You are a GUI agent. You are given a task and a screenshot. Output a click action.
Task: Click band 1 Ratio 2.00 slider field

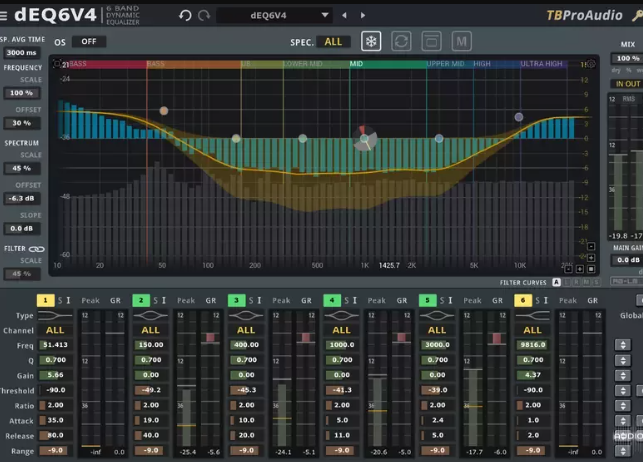pos(55,405)
